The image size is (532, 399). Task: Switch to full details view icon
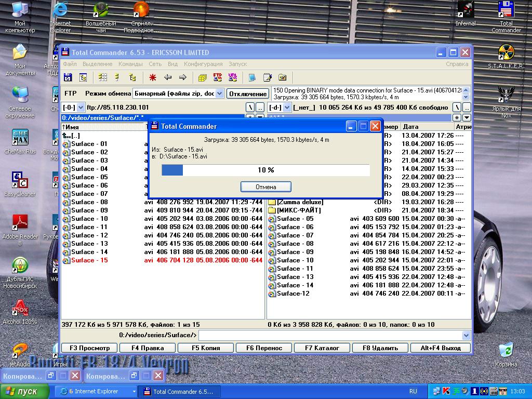(117, 78)
